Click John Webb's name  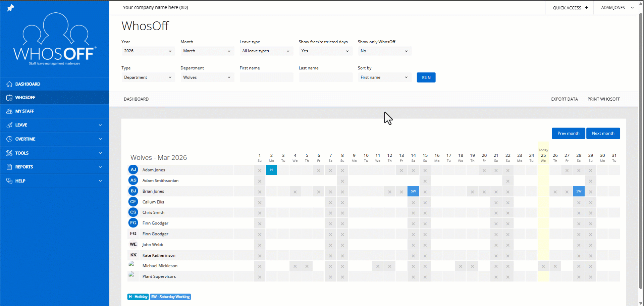tap(153, 245)
